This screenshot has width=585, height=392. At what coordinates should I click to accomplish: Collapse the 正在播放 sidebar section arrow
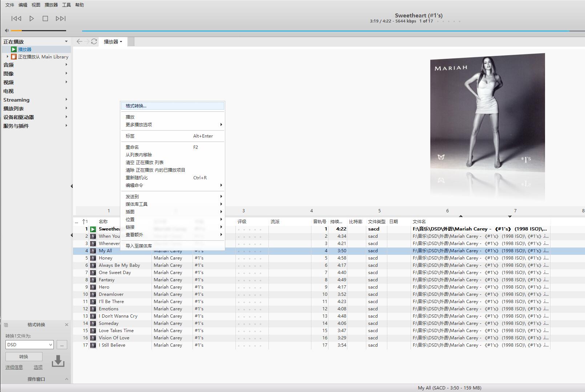[66, 41]
